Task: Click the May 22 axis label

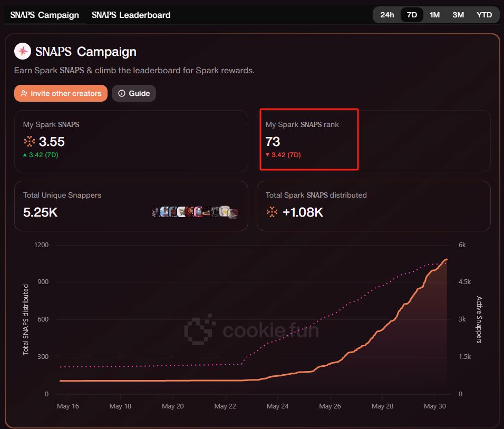Action: [225, 406]
